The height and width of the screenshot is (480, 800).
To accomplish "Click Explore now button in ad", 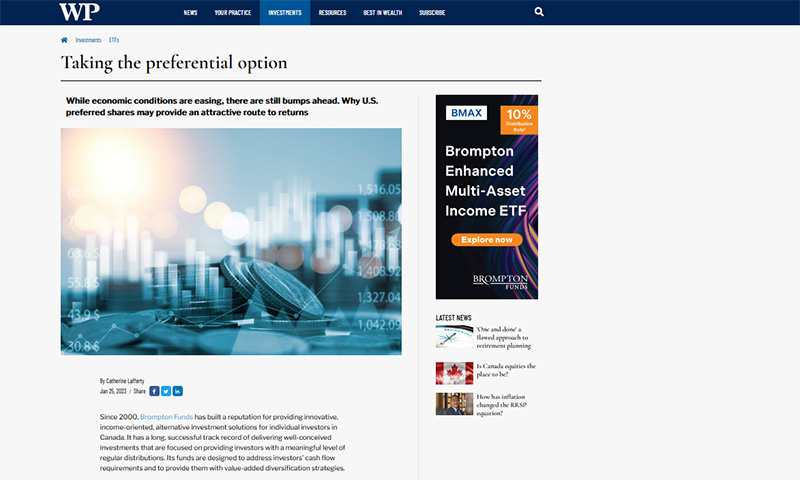I will [487, 240].
